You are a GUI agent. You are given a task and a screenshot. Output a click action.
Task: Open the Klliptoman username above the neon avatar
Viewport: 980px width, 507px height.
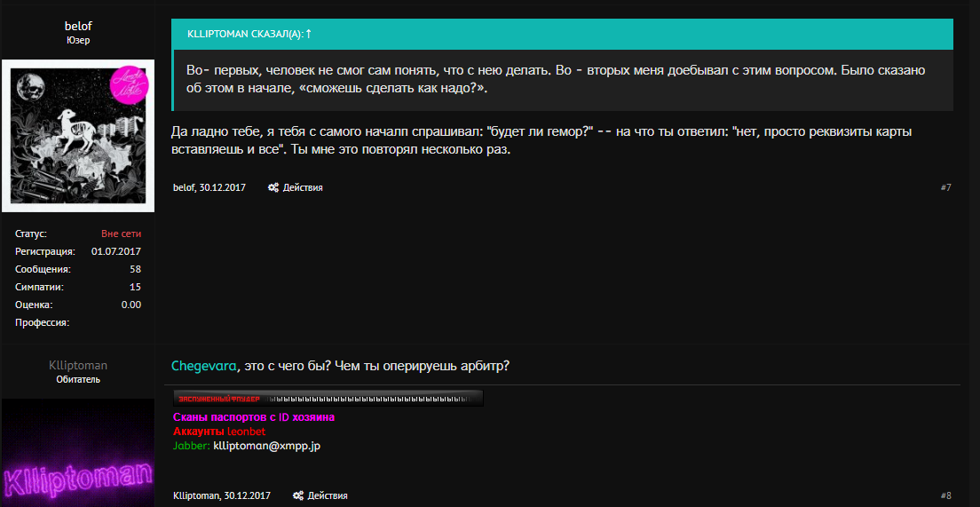(x=78, y=365)
